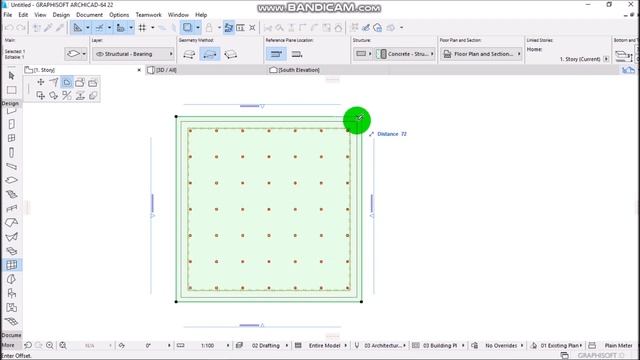Choose the highlighted rectangular geometry method
Viewport: 640px width, 360px height.
point(210,54)
